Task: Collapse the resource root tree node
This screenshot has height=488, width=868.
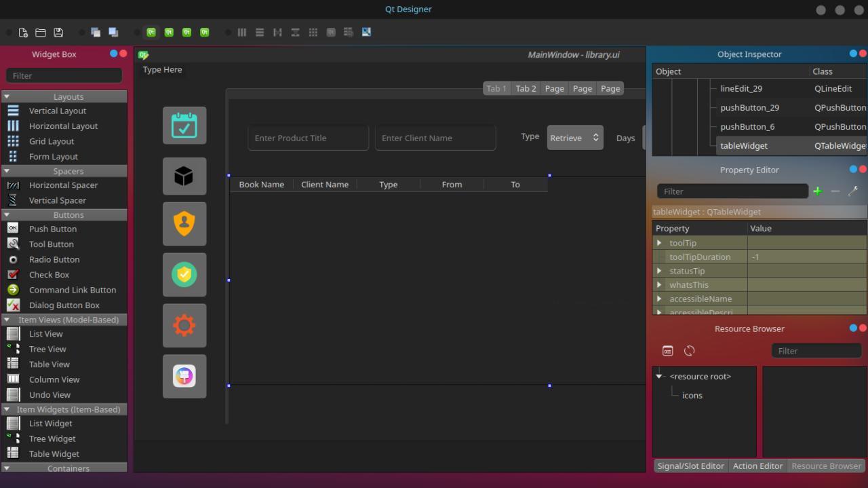Action: 659,376
